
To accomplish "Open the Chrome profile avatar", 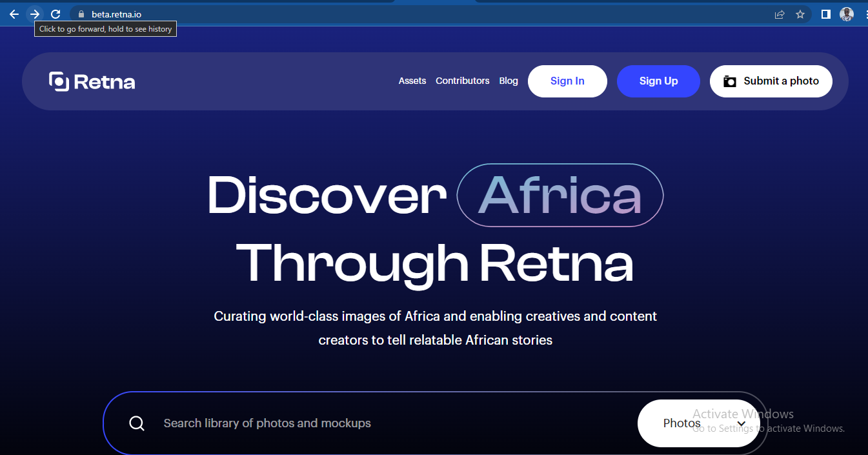I will 847,14.
